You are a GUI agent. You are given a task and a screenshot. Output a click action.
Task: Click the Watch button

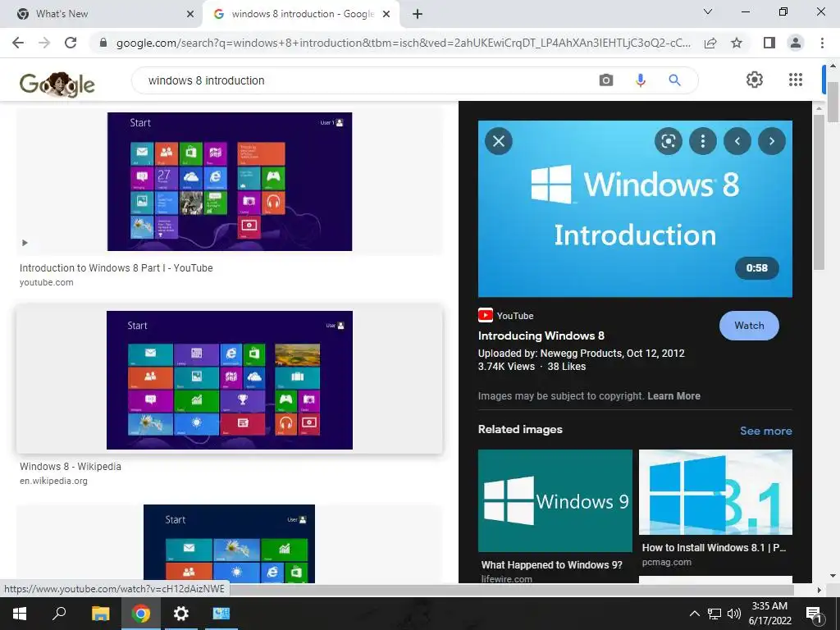click(x=749, y=326)
